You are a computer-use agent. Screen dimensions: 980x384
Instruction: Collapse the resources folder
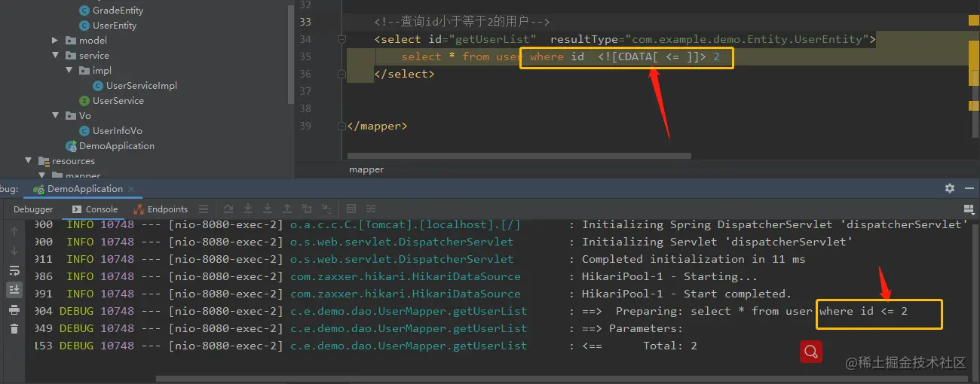[29, 160]
